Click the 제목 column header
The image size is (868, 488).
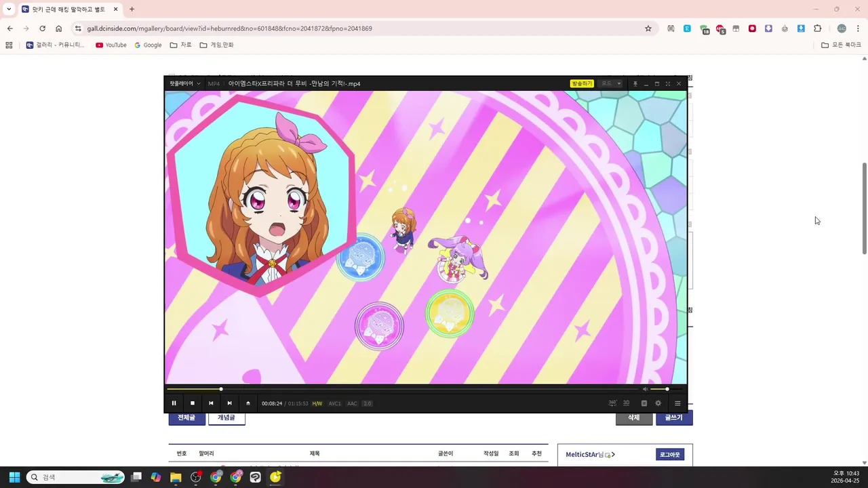pyautogui.click(x=315, y=453)
